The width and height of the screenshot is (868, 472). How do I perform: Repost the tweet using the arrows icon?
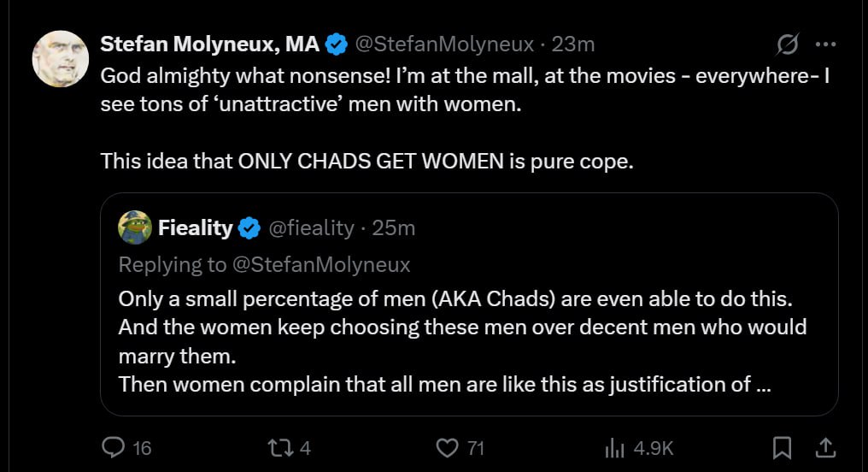[x=279, y=447]
